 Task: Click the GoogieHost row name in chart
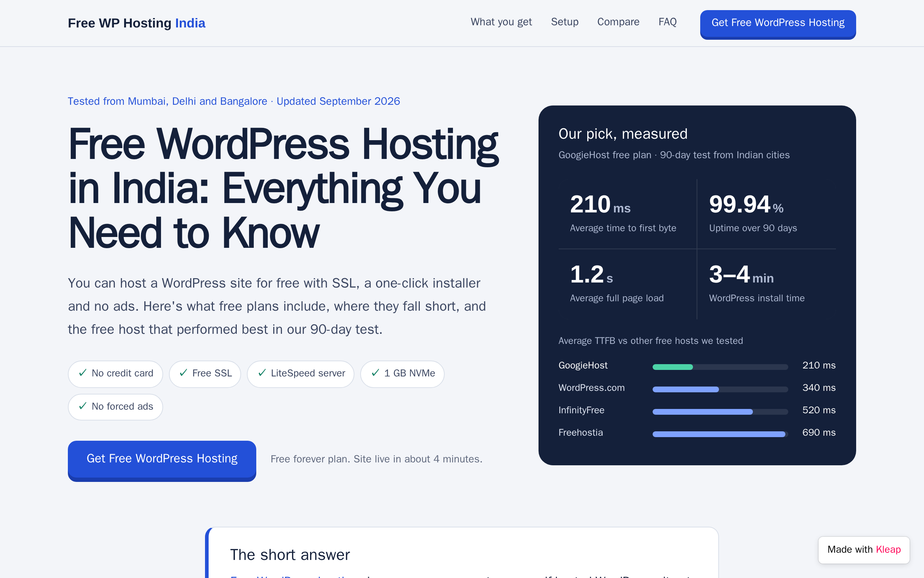[x=583, y=366]
